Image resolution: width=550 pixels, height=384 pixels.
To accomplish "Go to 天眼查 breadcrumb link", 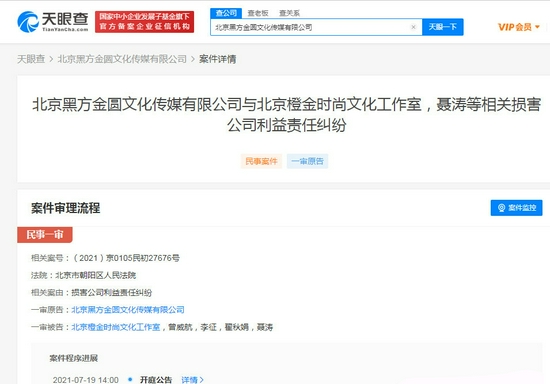I will tap(31, 59).
